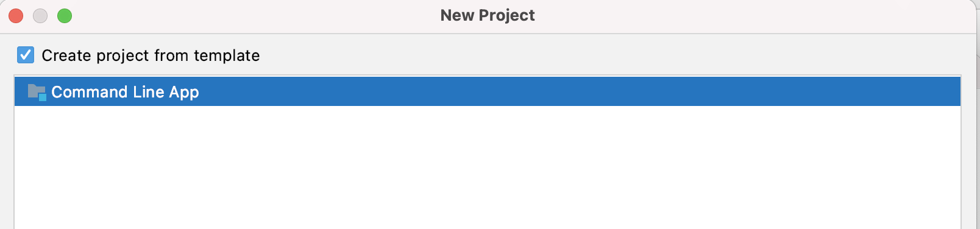The height and width of the screenshot is (229, 980).
Task: Click the gray traffic light button
Action: [40, 16]
